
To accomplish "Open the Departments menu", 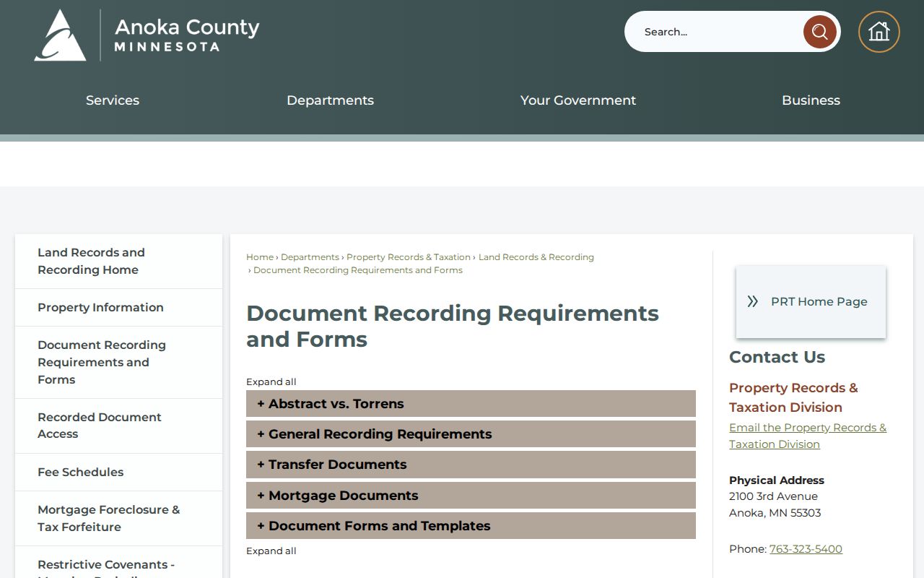I will click(x=330, y=100).
